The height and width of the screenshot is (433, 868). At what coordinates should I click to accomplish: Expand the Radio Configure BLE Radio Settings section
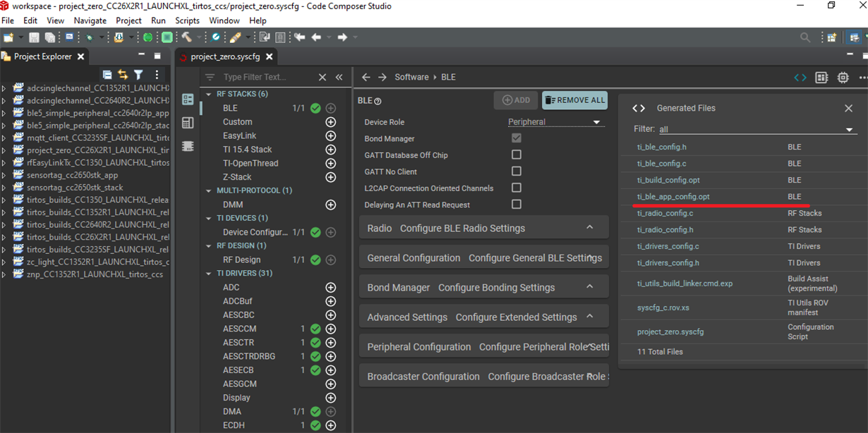(484, 228)
